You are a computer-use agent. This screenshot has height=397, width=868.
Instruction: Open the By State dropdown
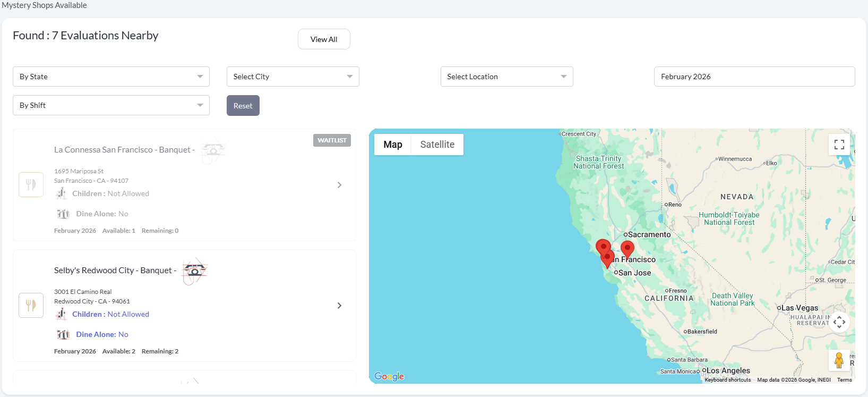pyautogui.click(x=111, y=77)
